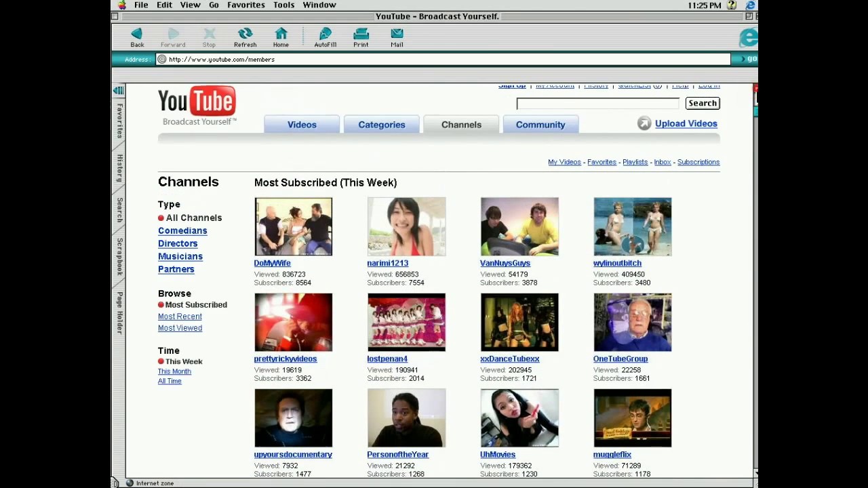Click the go button beside address bar

[x=748, y=59]
